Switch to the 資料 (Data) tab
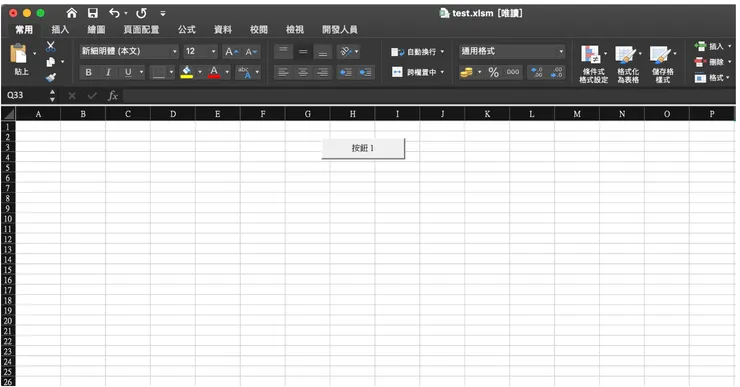Viewport: 740px width, 387px height. pos(223,30)
